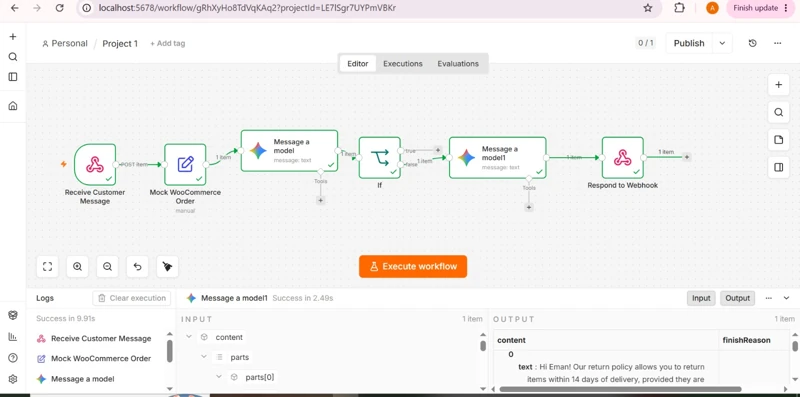Toggle the focus panel icon on right

click(x=779, y=167)
